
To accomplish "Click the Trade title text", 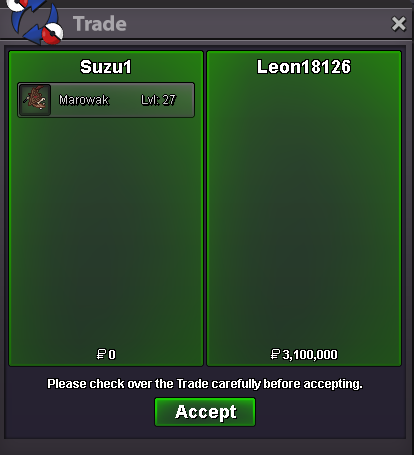I will pyautogui.click(x=100, y=24).
